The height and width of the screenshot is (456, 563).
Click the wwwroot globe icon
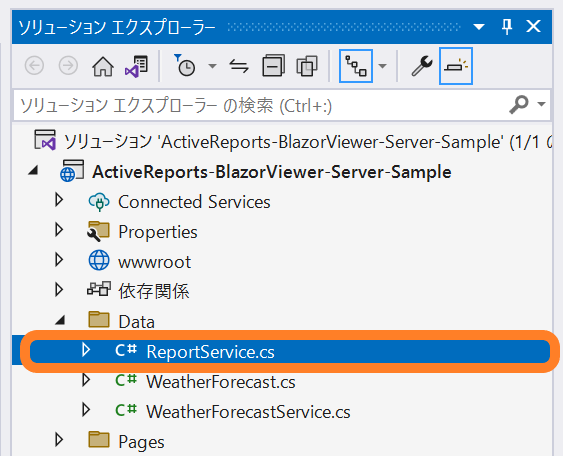[x=99, y=260]
